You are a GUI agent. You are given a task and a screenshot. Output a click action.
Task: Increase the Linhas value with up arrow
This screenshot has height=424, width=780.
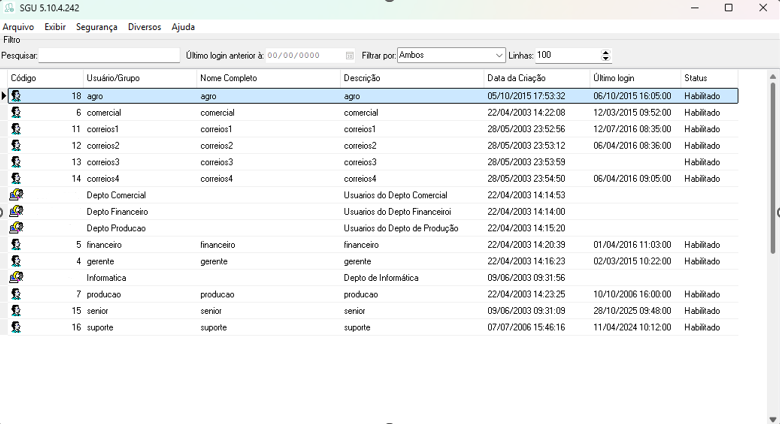coord(605,52)
